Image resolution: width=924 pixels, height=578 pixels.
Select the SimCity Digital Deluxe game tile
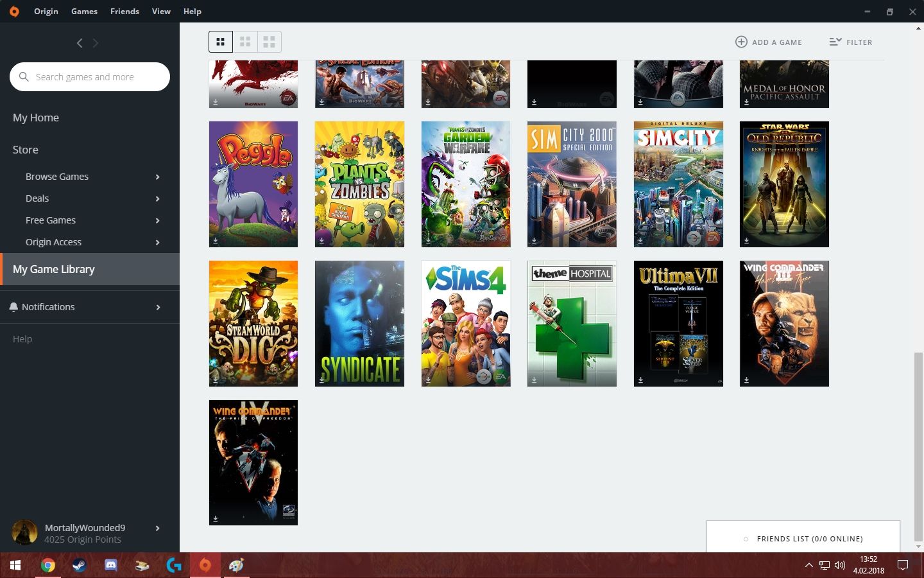[x=678, y=184]
